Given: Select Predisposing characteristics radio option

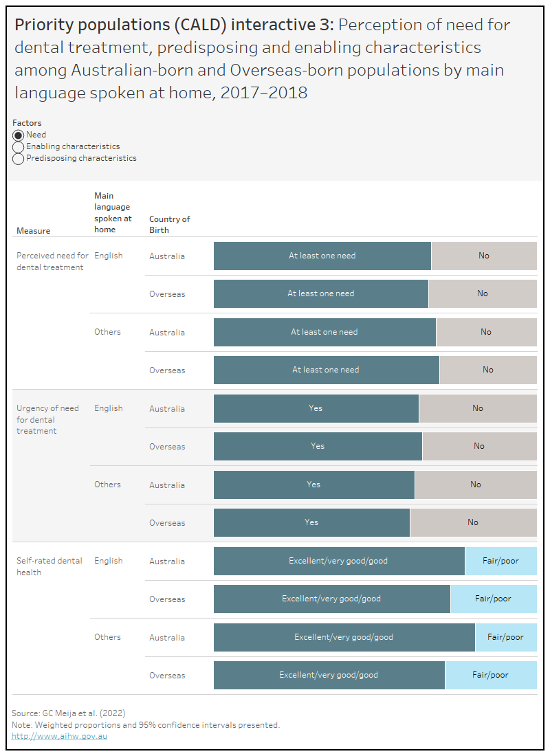Looking at the screenshot, I should (x=19, y=159).
